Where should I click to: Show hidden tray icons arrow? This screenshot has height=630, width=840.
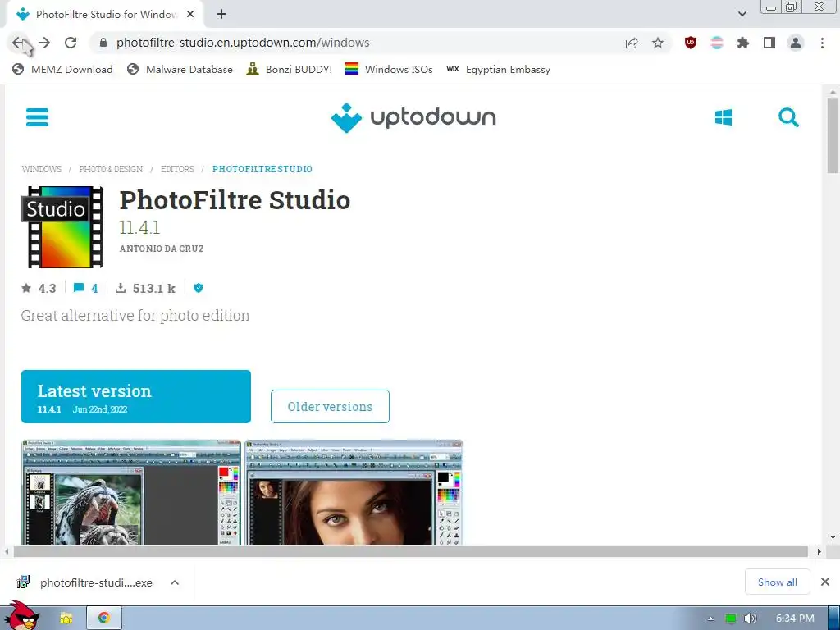click(x=710, y=619)
